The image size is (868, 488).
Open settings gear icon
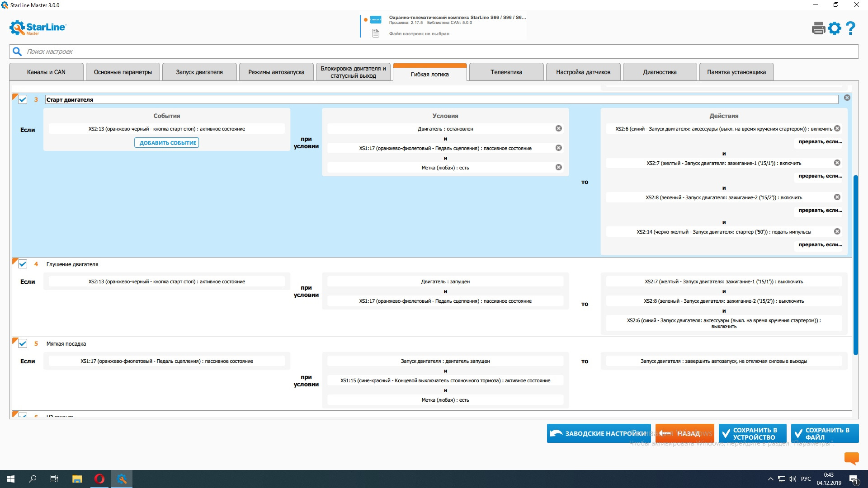(835, 28)
